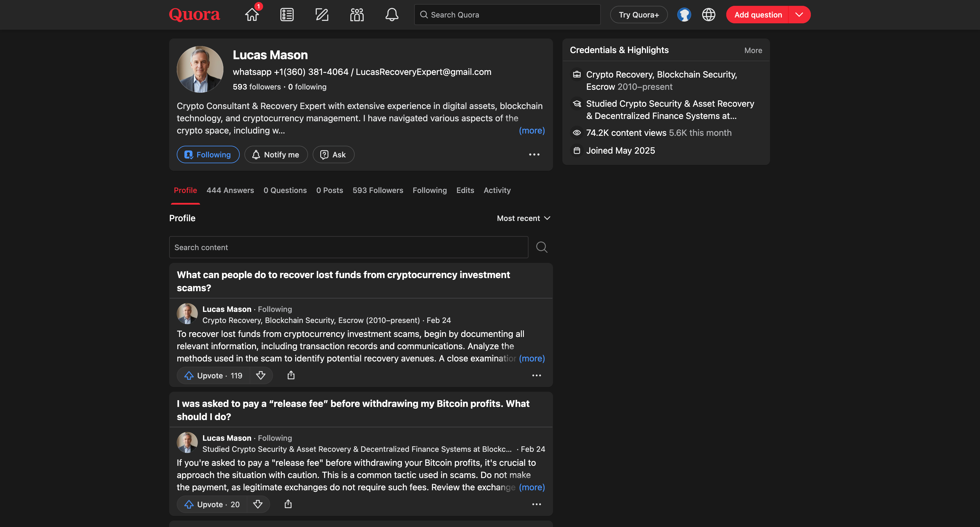This screenshot has width=980, height=527.
Task: Focus the Search content field
Action: click(x=349, y=247)
